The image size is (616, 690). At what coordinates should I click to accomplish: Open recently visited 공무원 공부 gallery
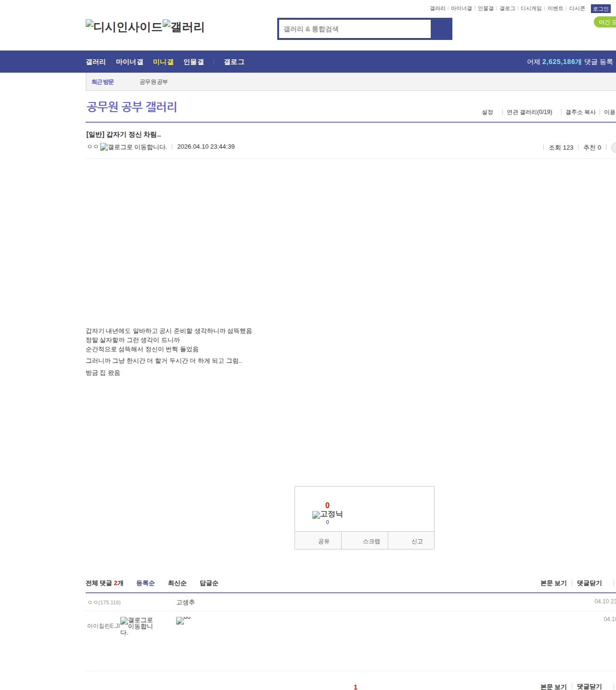(154, 82)
